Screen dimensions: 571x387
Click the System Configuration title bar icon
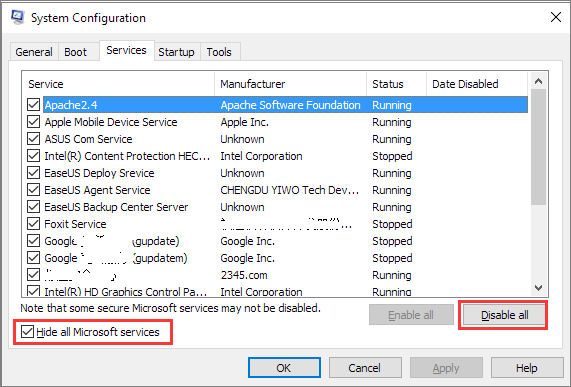click(x=17, y=17)
